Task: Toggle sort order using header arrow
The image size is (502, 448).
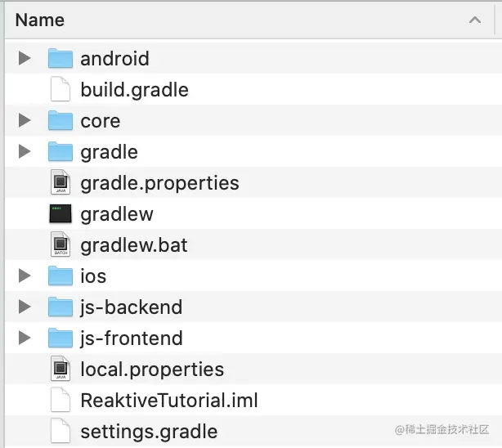Action: click(475, 20)
